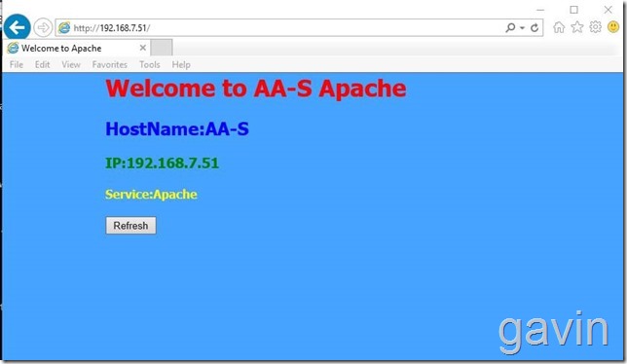Open the Tools menu
The height and width of the screenshot is (364, 627).
pos(150,65)
